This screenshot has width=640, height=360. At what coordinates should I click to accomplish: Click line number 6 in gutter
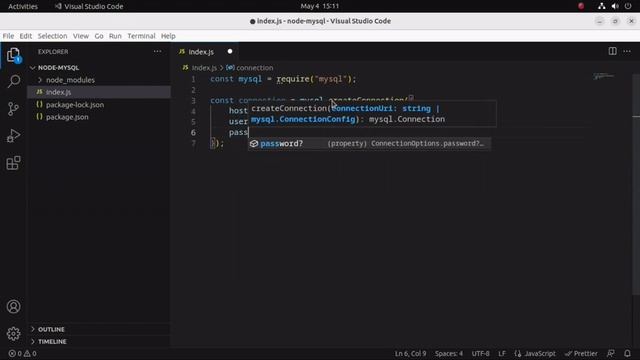193,132
